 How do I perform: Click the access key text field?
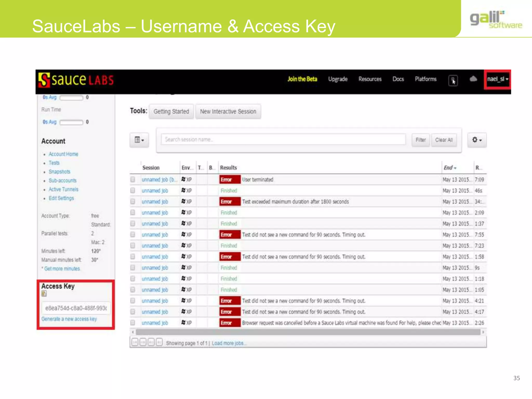tap(76, 308)
